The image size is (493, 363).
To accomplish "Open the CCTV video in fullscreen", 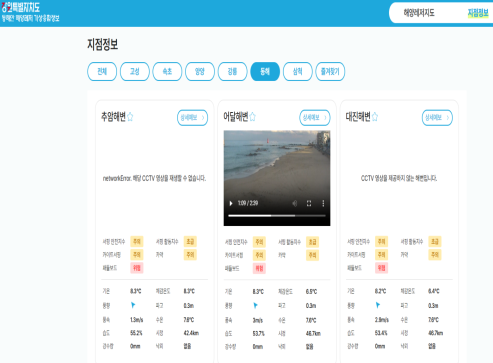I will point(309,203).
